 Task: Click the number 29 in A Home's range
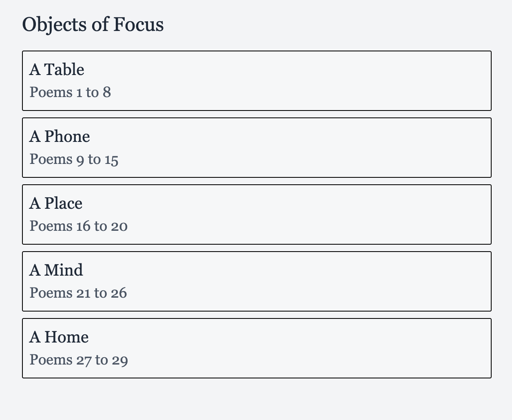(x=119, y=360)
